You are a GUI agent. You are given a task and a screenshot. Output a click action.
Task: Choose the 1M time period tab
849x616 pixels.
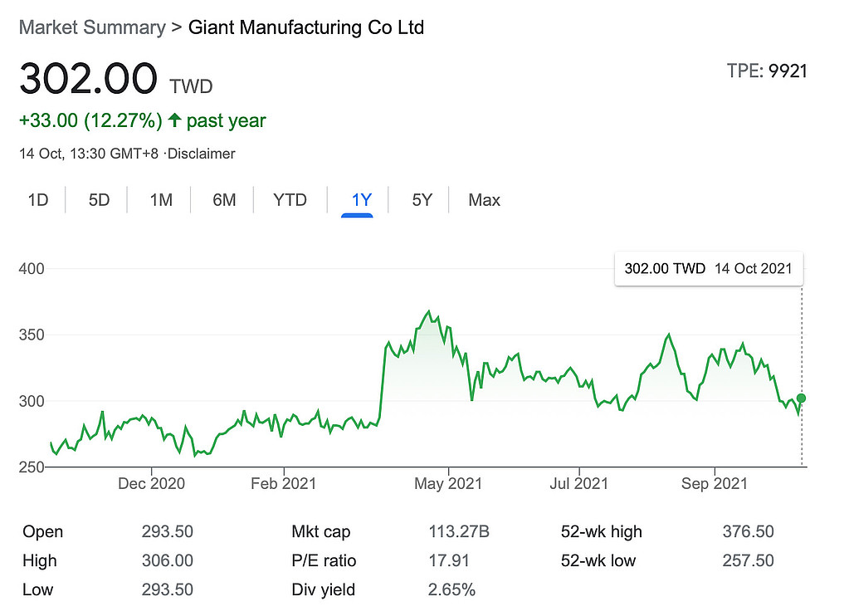[161, 200]
